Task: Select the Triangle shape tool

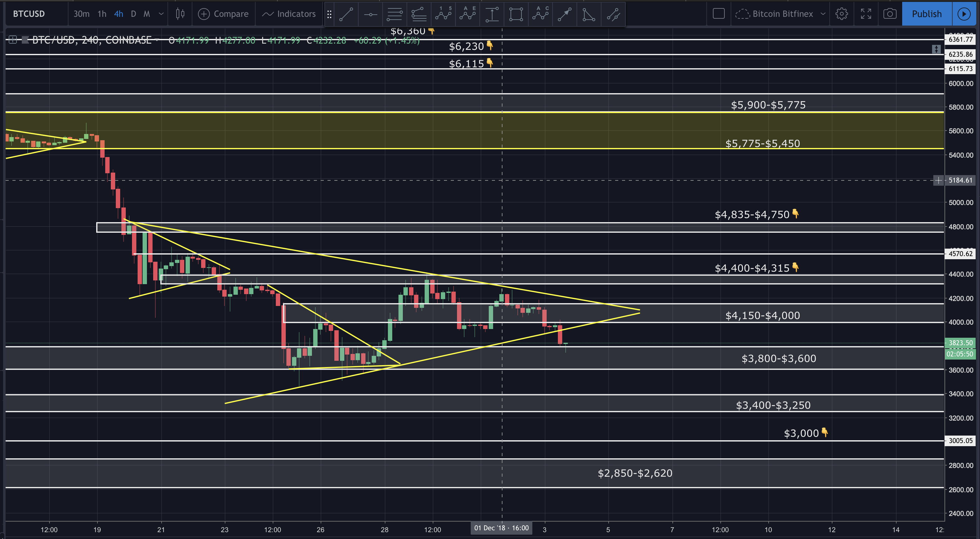Action: point(589,14)
